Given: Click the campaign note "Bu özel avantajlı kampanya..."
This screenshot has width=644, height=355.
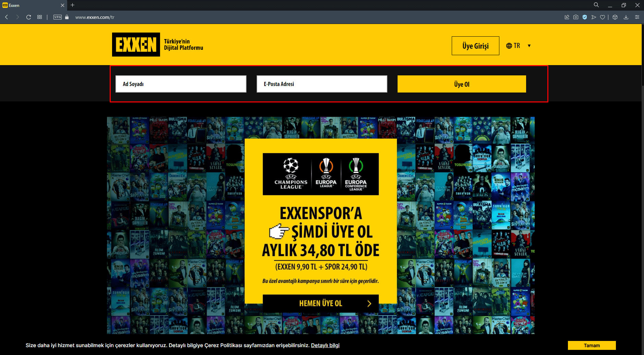Looking at the screenshot, I should [x=320, y=281].
